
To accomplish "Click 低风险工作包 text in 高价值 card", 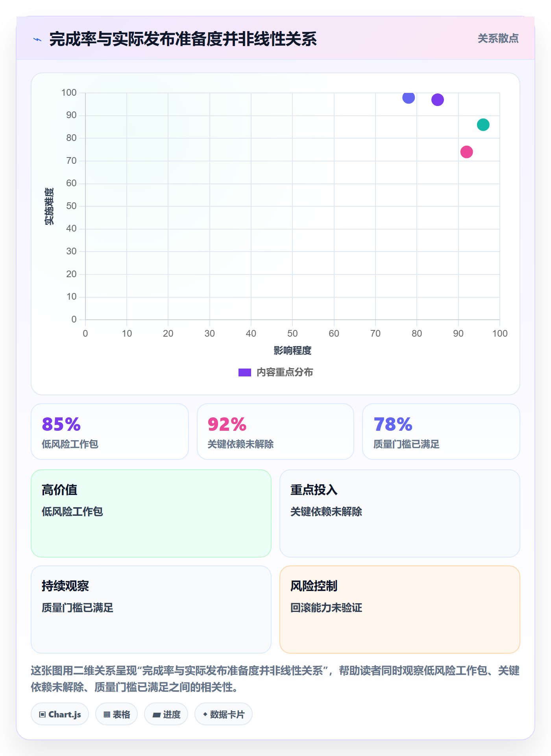I will (x=72, y=511).
